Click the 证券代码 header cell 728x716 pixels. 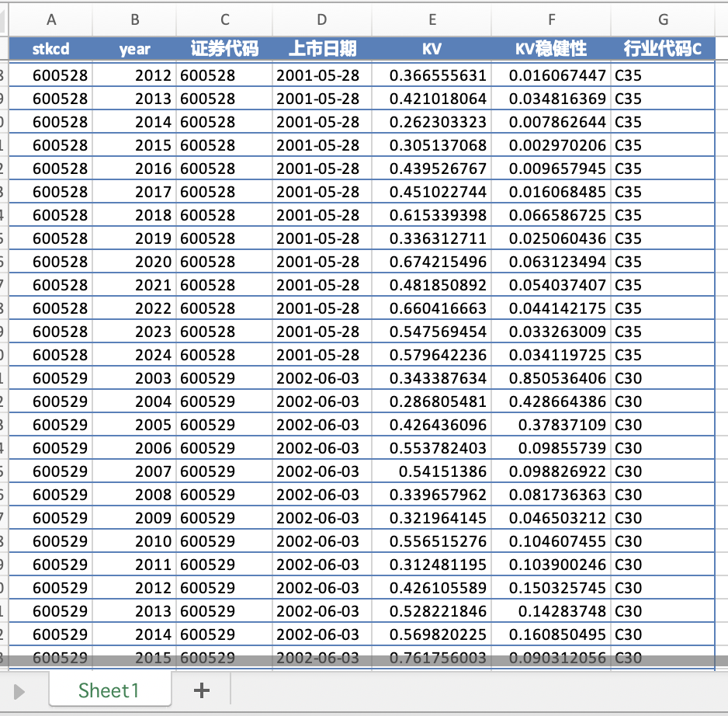point(225,49)
